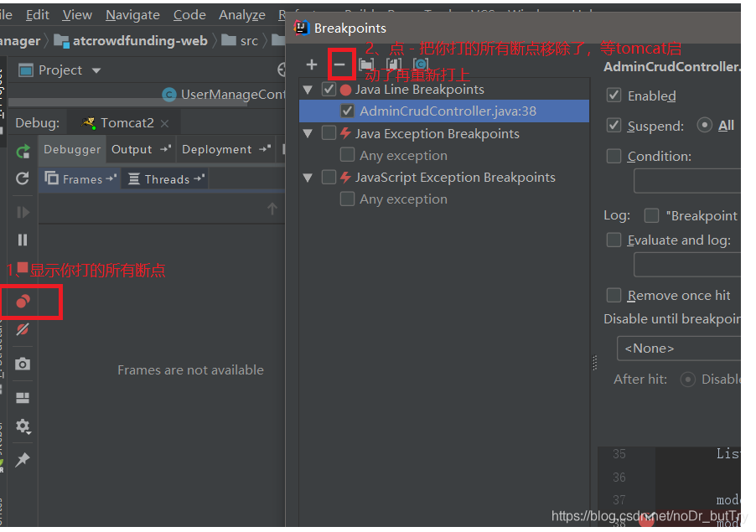This screenshot has width=756, height=532.
Task: Click the Condition expression input field
Action: click(687, 181)
